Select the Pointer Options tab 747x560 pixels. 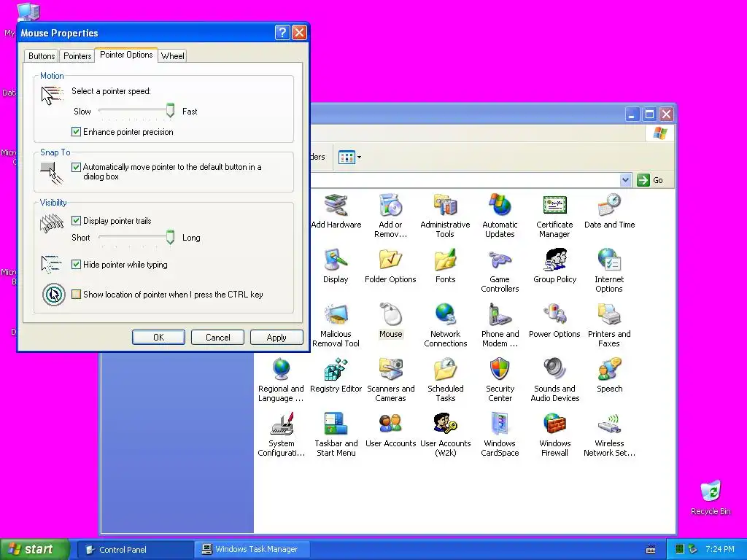[126, 55]
